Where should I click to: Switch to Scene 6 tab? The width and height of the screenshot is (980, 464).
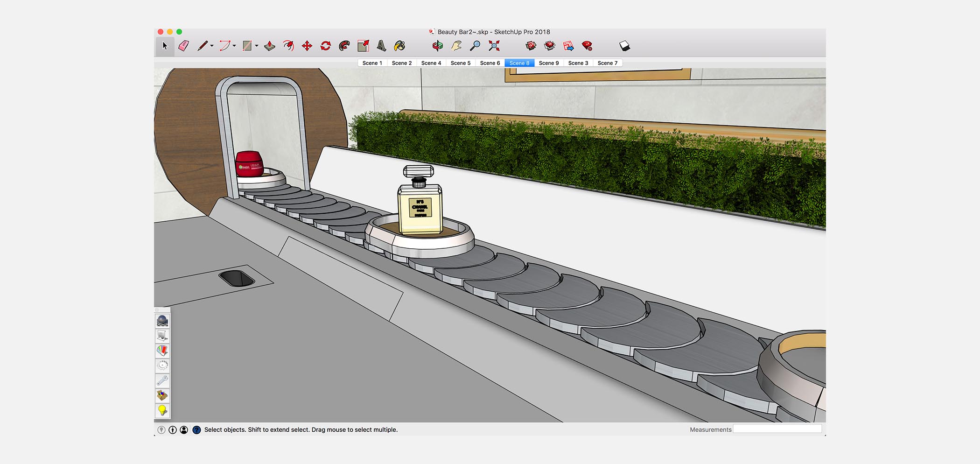pyautogui.click(x=490, y=63)
